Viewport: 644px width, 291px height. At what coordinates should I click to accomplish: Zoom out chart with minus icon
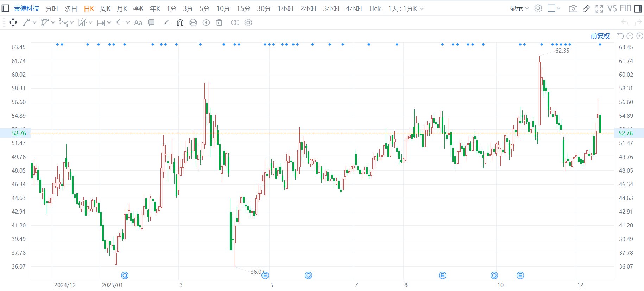[x=630, y=36]
